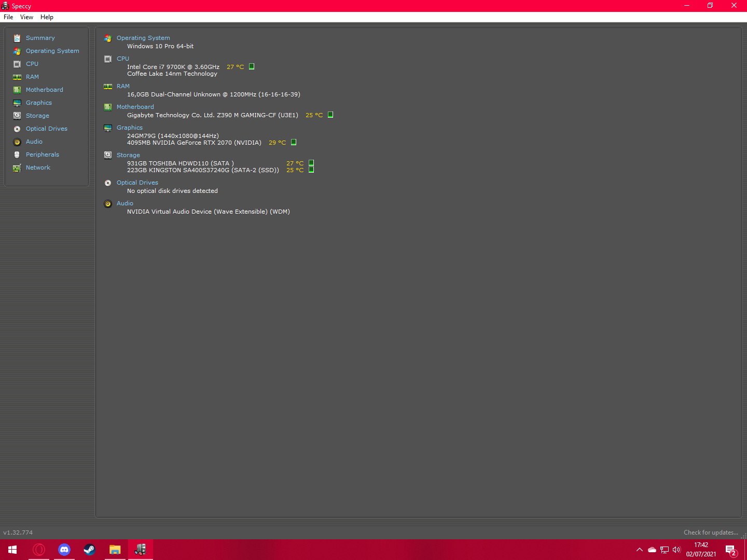The height and width of the screenshot is (560, 747).
Task: Click the CPU temperature indicator square
Action: 252,66
